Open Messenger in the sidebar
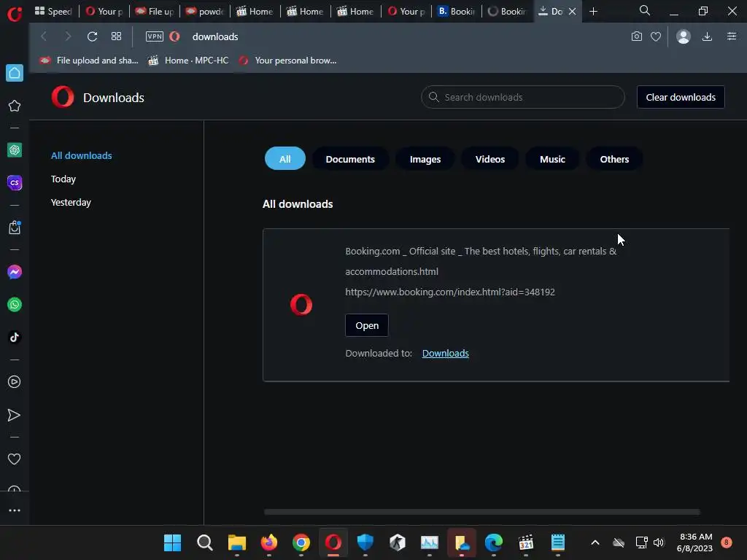This screenshot has width=747, height=560. pyautogui.click(x=15, y=272)
